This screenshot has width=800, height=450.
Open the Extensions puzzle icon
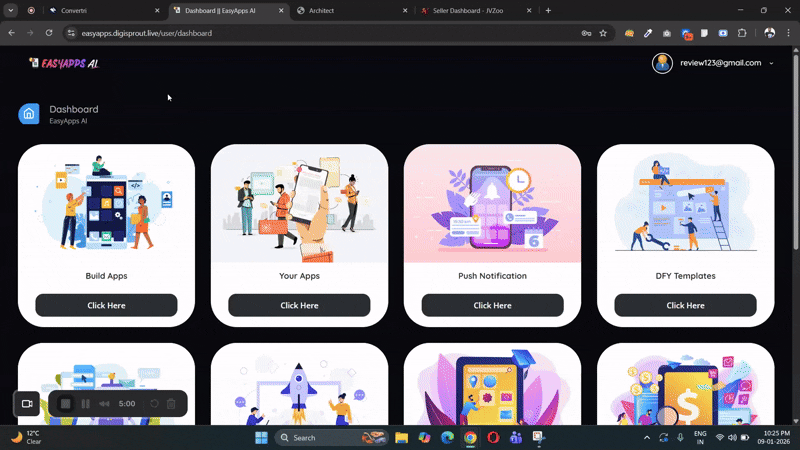click(742, 33)
